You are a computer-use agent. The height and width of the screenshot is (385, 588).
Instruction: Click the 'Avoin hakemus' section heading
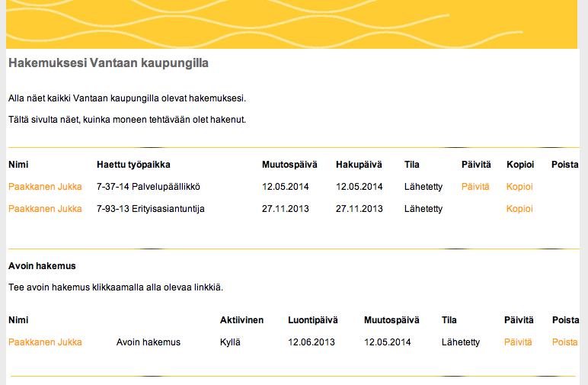(x=42, y=265)
